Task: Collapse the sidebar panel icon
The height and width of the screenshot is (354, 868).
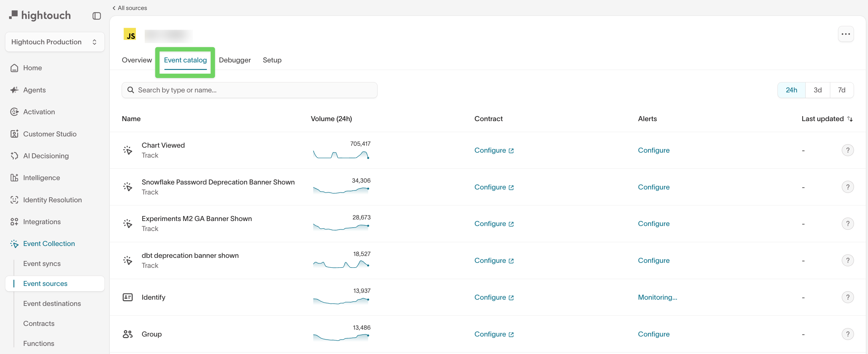Action: coord(97,16)
